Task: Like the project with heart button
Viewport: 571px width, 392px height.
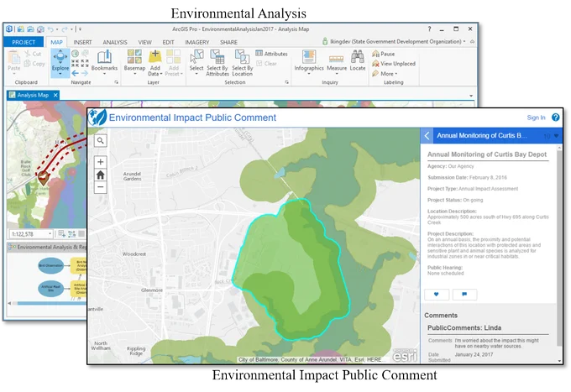Action: (437, 294)
